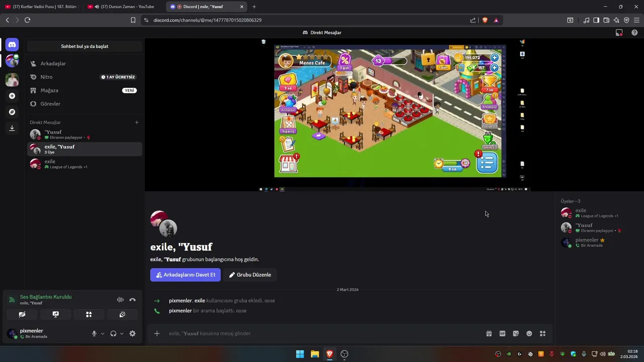Click Sohbet bul ya da başlat search
This screenshot has width=644, height=362.
(x=85, y=46)
